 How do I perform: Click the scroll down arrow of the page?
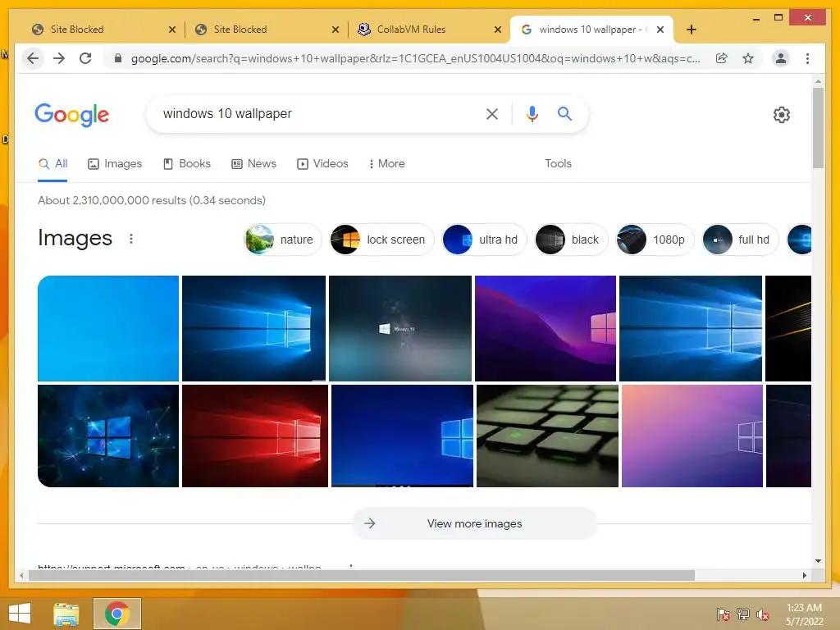point(818,561)
